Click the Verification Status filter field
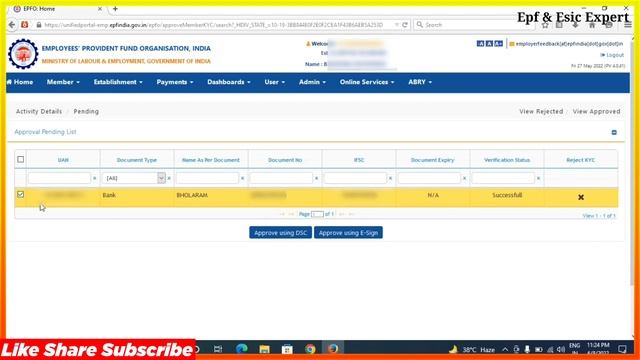 tap(503, 178)
